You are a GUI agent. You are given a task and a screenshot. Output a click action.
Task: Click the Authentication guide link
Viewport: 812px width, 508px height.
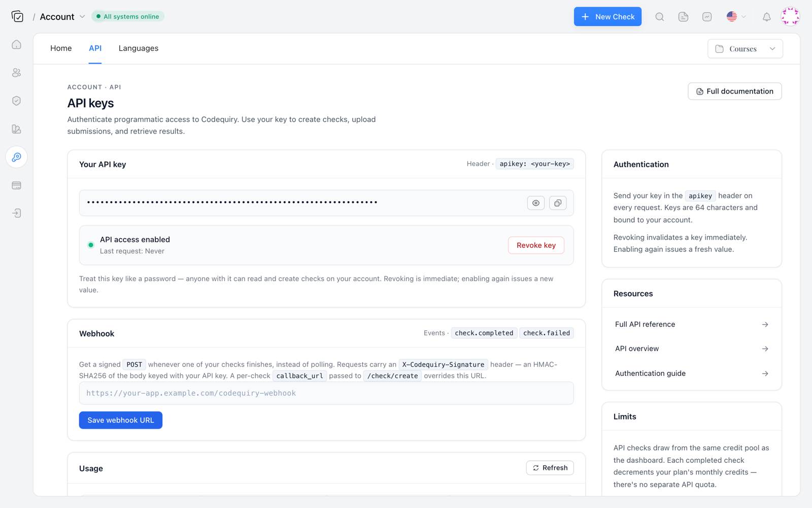(x=650, y=373)
